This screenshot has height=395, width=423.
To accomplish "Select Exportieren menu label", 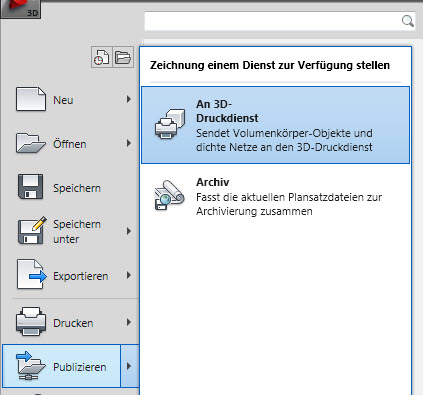I will pos(81,276).
